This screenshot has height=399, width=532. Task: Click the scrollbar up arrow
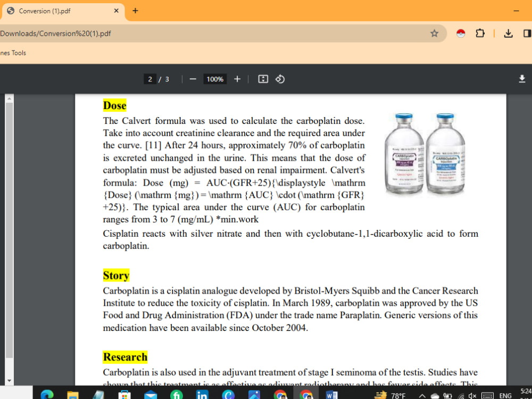pyautogui.click(x=9, y=98)
